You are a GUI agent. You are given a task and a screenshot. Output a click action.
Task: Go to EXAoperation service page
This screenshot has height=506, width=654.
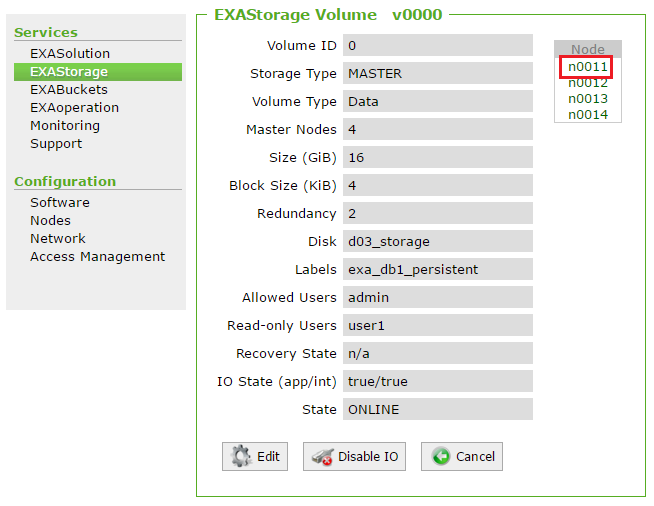pos(75,108)
